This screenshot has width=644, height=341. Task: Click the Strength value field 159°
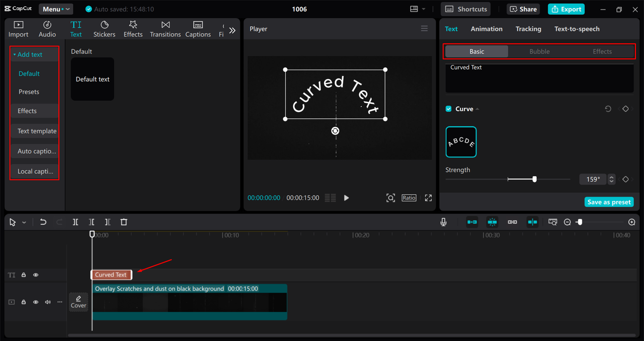593,179
